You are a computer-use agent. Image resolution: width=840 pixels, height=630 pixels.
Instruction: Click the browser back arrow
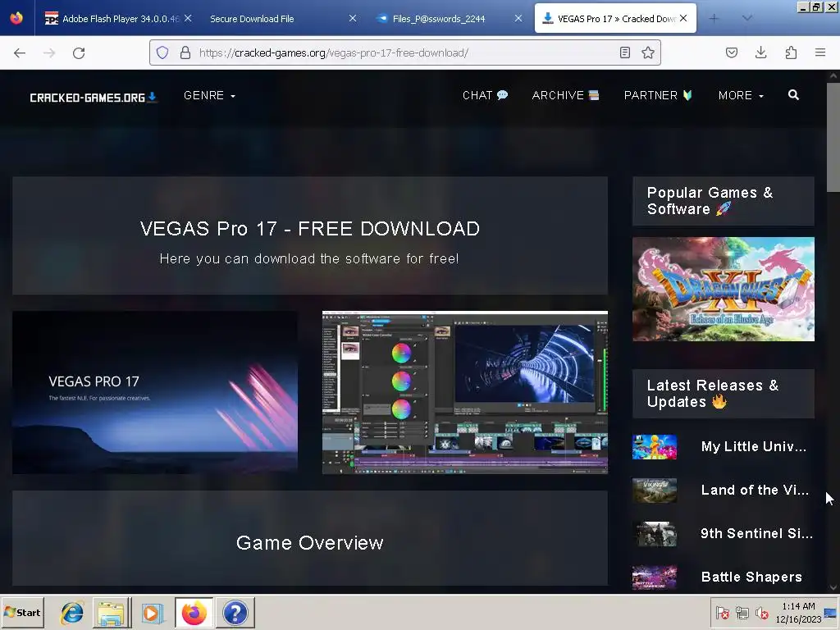(20, 52)
